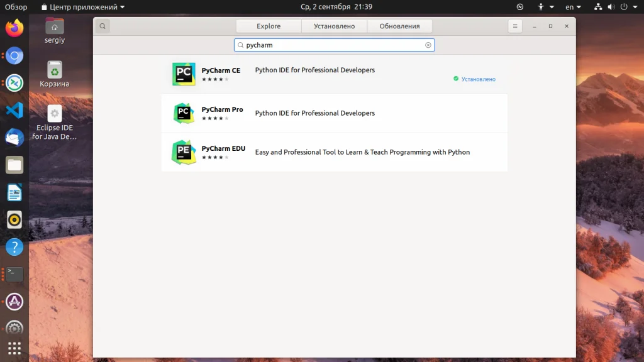Screen dimensions: 644x362
Task: Click the PyCharm Pro app icon
Action: [184, 113]
